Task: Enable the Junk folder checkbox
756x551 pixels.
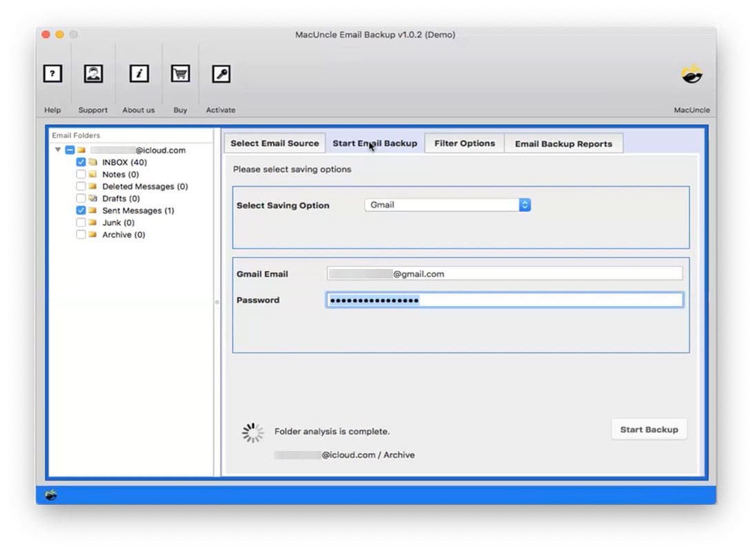Action: coord(81,222)
